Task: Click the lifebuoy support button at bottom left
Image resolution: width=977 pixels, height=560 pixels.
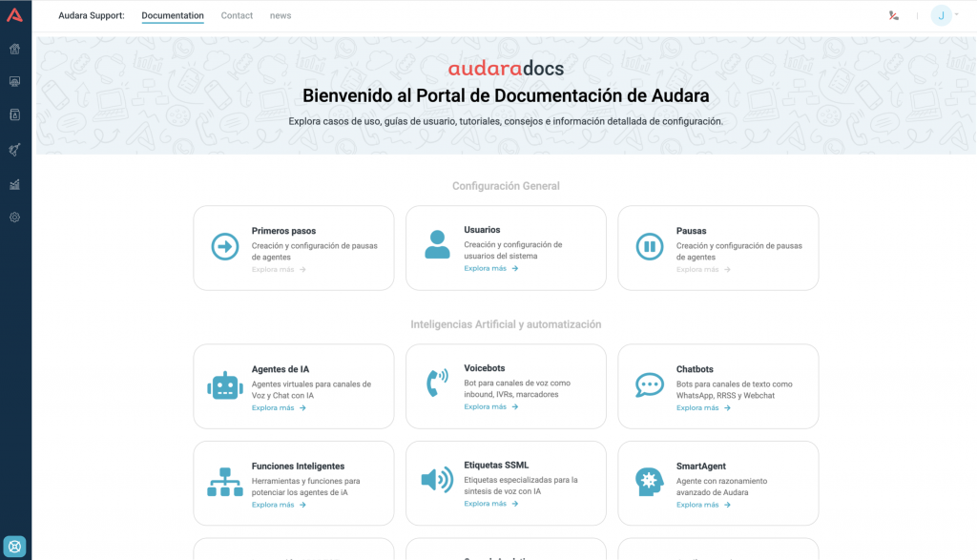Action: (14, 547)
